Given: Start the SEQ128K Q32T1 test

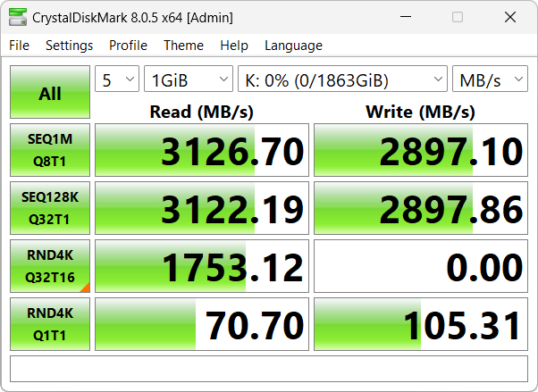Looking at the screenshot, I should pyautogui.click(x=50, y=208).
